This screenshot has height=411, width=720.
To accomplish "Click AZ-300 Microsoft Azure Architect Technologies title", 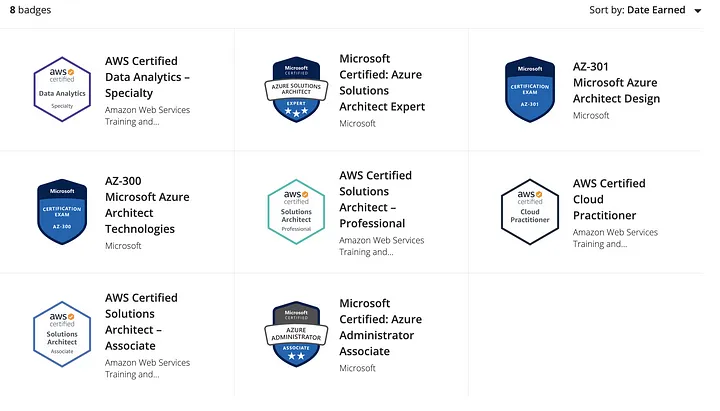I will click(147, 205).
